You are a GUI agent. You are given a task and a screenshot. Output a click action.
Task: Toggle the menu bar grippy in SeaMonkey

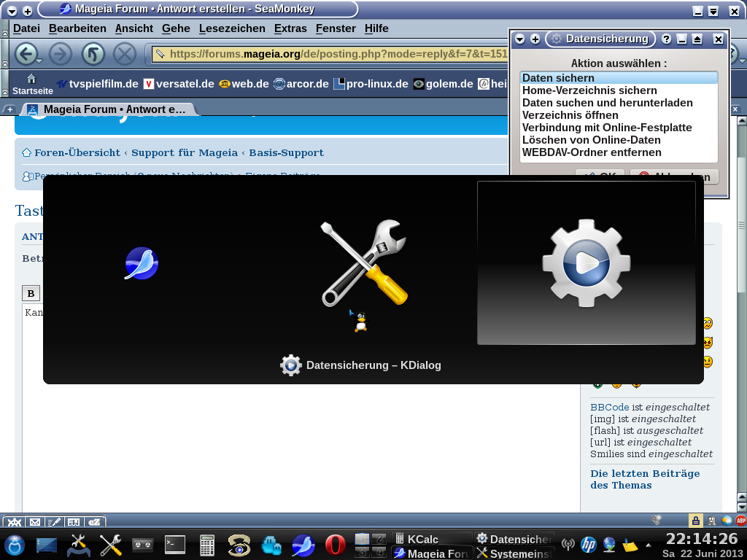pos(5,28)
